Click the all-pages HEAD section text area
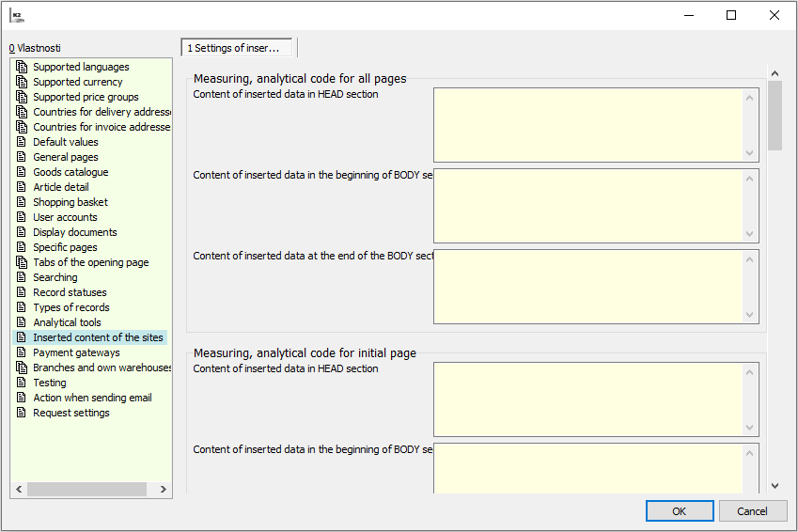 pos(588,125)
